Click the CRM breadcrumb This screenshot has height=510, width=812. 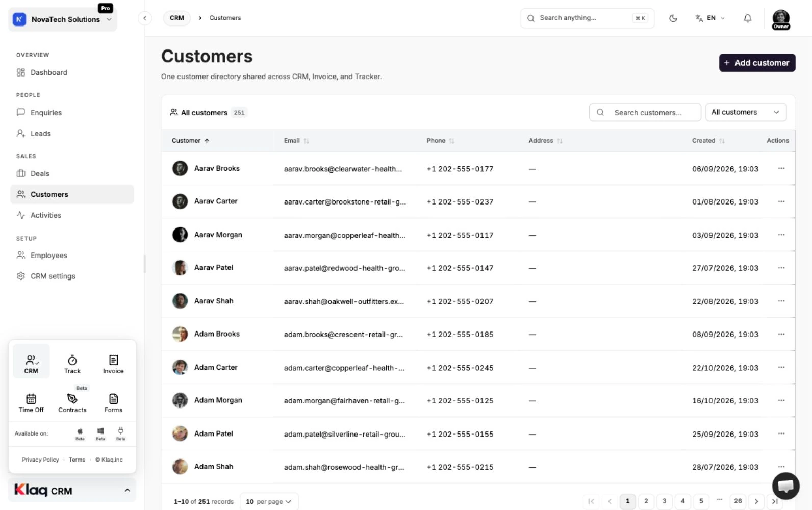click(x=176, y=18)
